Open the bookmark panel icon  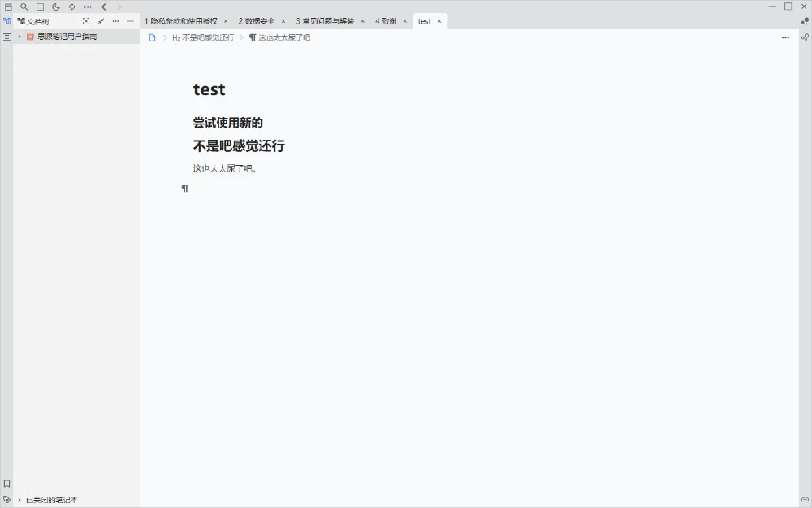[x=6, y=484]
